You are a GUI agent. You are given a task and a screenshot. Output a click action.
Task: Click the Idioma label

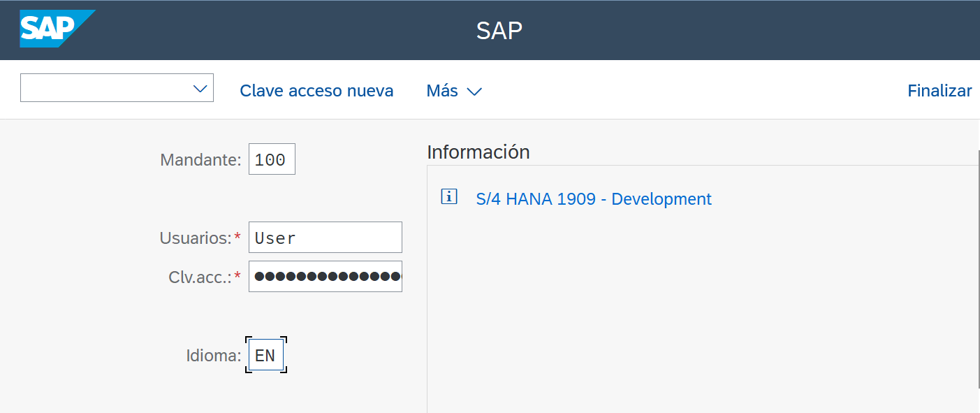pyautogui.click(x=213, y=356)
